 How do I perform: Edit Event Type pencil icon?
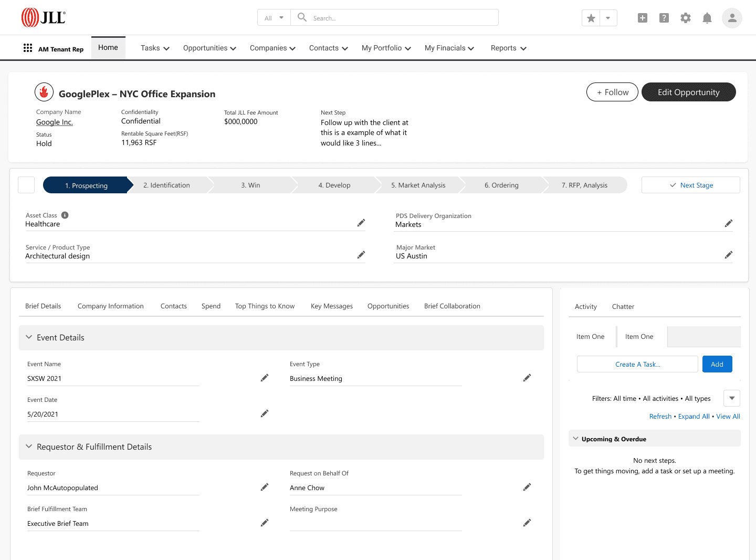click(527, 378)
